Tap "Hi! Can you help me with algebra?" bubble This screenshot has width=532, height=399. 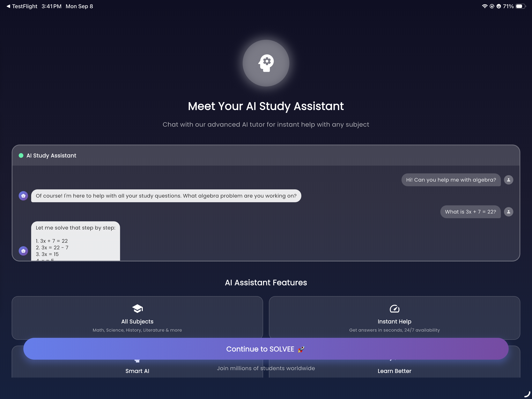pos(451,180)
